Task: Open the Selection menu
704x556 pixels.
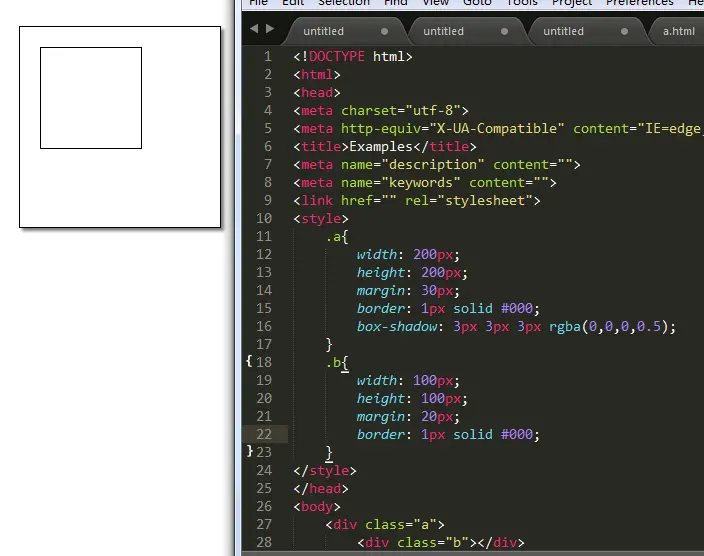Action: pyautogui.click(x=344, y=3)
